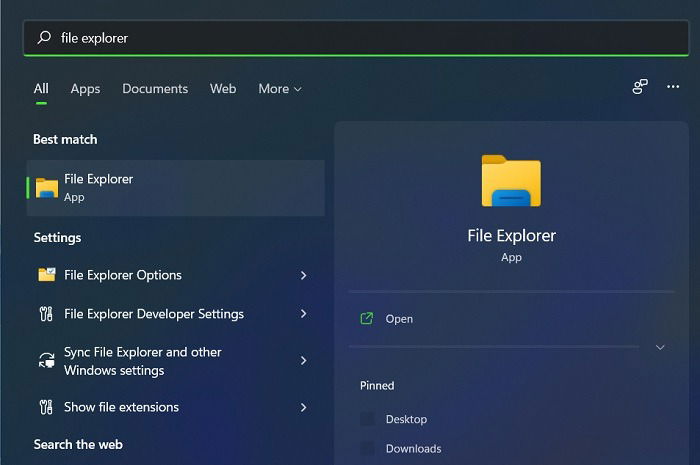
Task: Open Show file extensions setting
Action: 176,407
